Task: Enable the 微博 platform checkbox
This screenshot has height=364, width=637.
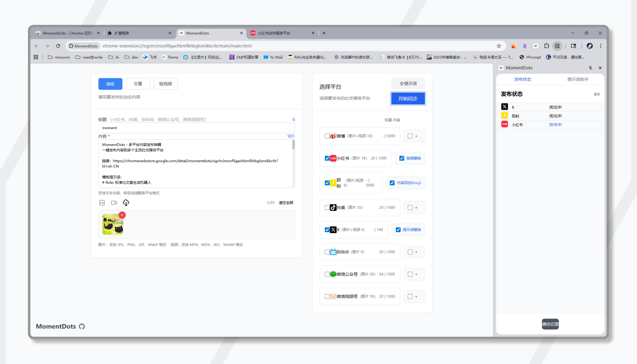Action: click(327, 136)
